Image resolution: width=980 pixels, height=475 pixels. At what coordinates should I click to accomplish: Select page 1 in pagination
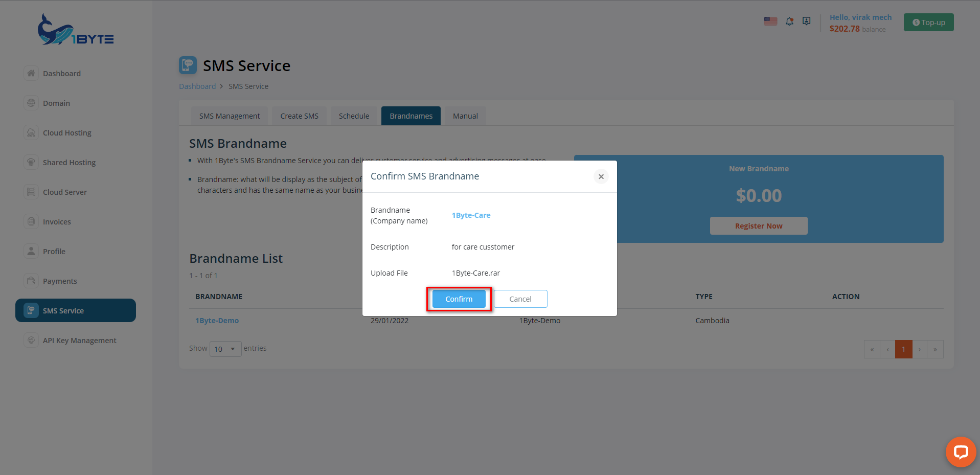904,349
